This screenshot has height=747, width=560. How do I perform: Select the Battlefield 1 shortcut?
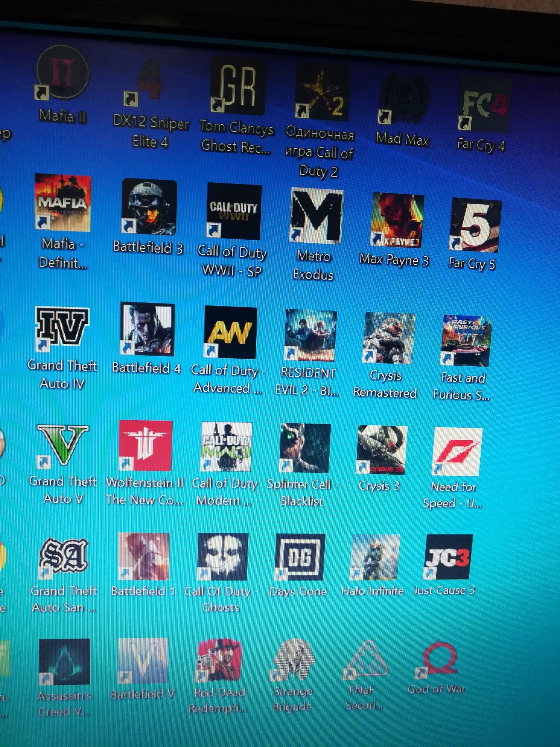[x=143, y=556]
